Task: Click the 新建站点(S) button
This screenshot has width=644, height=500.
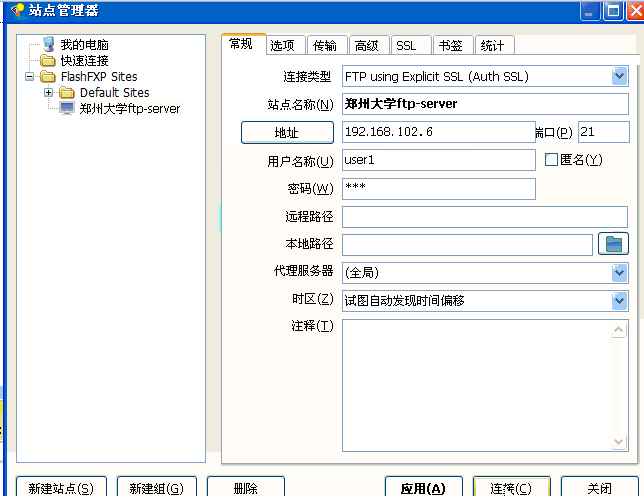Action: pos(61,488)
